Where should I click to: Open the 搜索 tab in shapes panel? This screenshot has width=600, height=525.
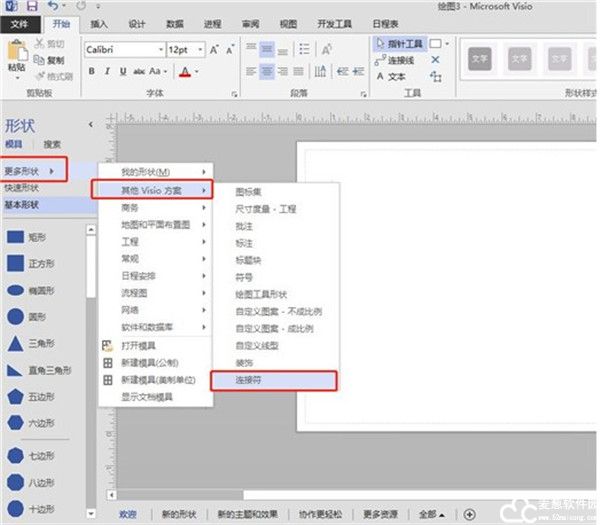click(x=52, y=144)
